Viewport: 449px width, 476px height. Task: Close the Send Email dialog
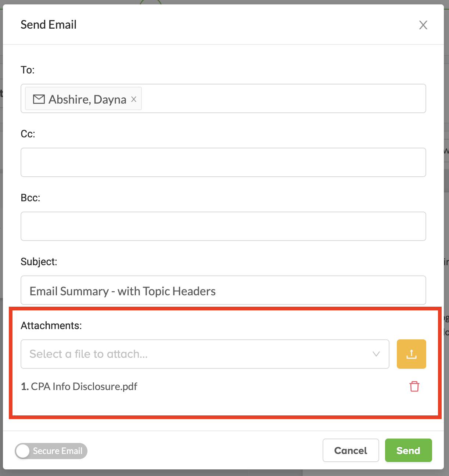pyautogui.click(x=423, y=25)
